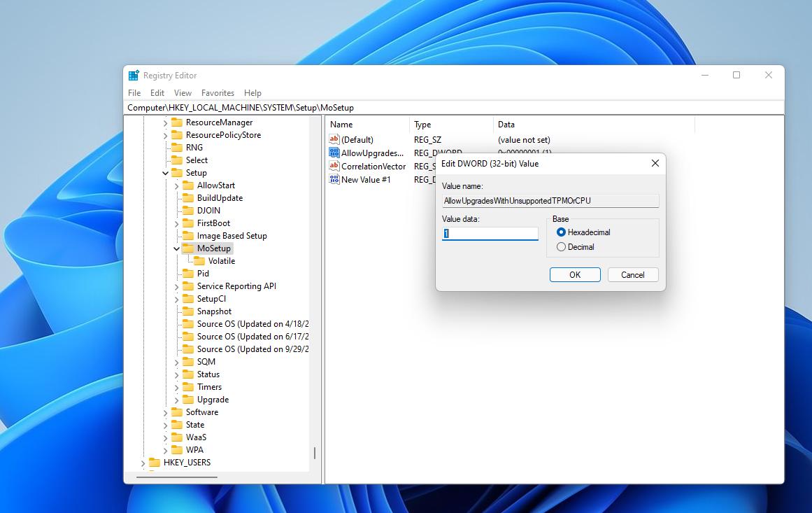
Task: Open the Edit menu
Action: pos(157,93)
